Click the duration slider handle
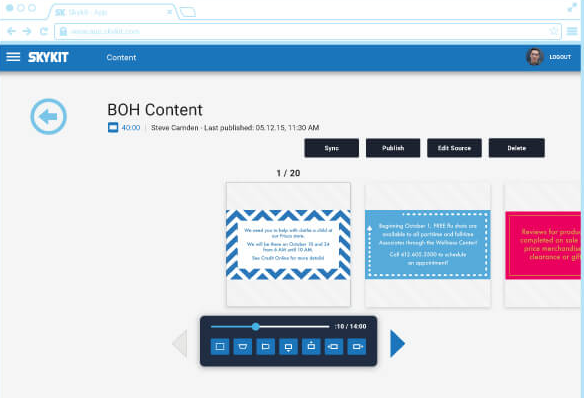The height and width of the screenshot is (398, 584). tap(256, 327)
